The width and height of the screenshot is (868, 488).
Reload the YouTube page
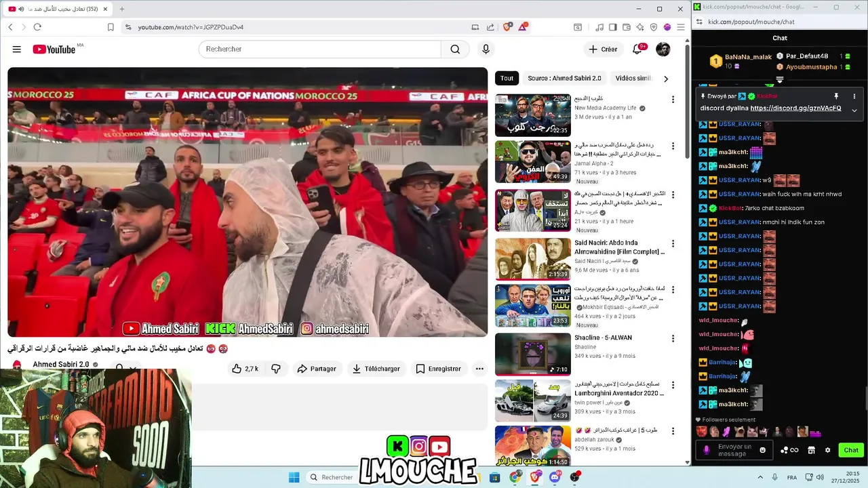pyautogui.click(x=37, y=27)
